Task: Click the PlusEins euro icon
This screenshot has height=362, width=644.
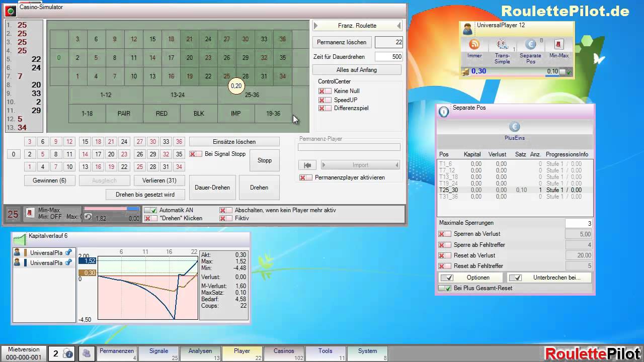Action: click(514, 127)
